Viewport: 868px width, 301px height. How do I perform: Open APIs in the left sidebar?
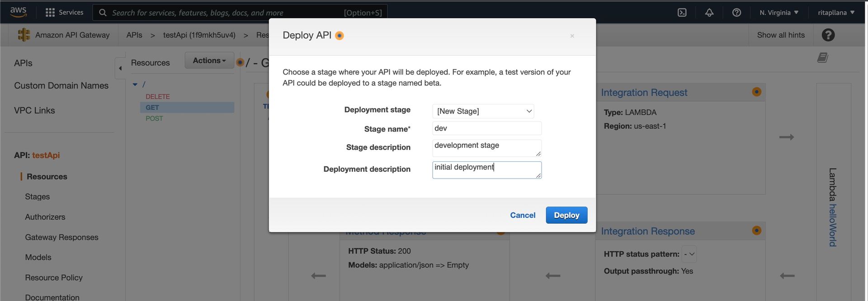(23, 63)
